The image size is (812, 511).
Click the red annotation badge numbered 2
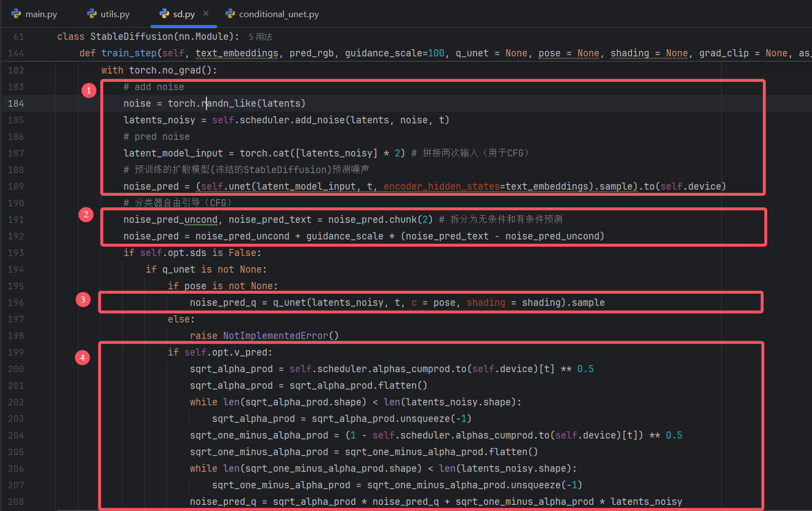coord(86,214)
